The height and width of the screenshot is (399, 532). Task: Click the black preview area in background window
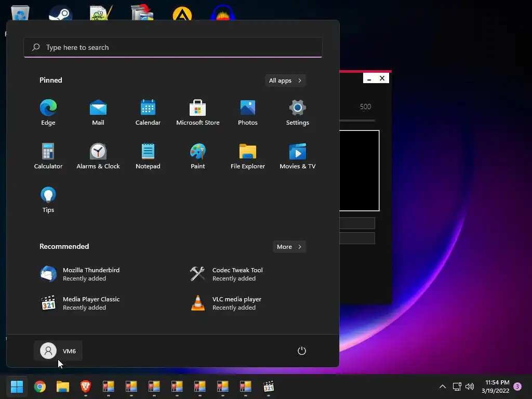[x=359, y=170]
